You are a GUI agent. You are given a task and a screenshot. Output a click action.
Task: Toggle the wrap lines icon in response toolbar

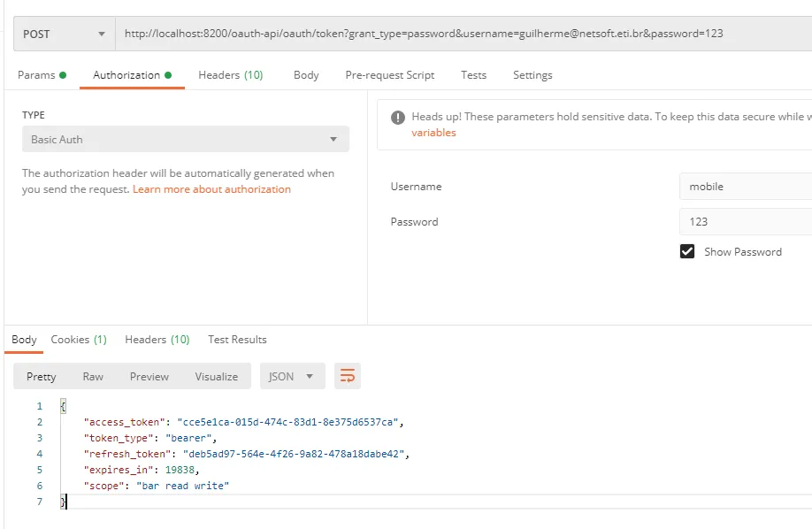point(347,376)
